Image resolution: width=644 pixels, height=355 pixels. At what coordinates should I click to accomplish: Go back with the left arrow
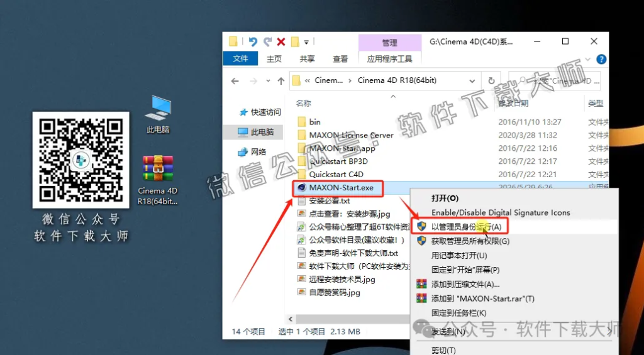235,81
